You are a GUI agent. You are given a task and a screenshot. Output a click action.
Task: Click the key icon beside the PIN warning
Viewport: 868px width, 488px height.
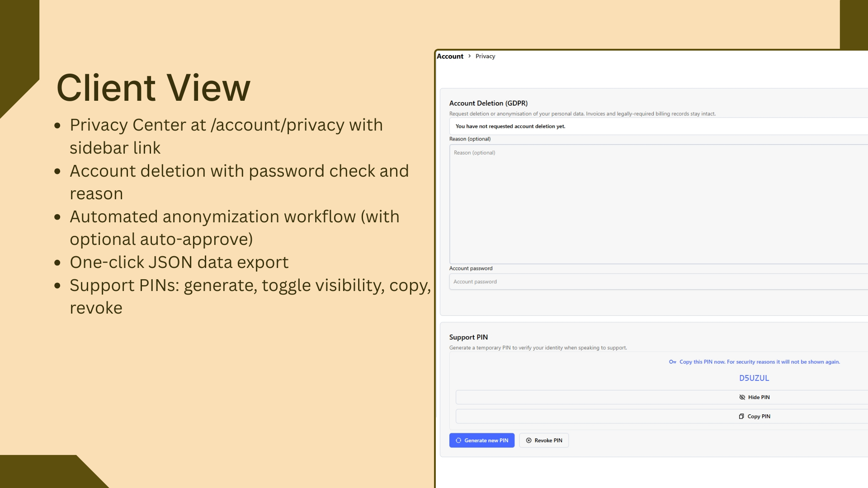(673, 362)
